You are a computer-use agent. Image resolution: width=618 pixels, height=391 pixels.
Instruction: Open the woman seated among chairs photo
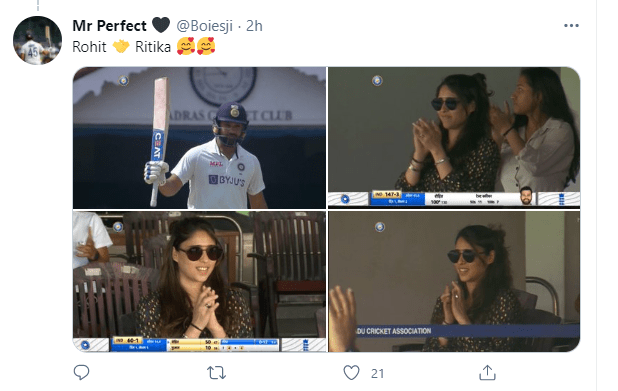(x=199, y=281)
